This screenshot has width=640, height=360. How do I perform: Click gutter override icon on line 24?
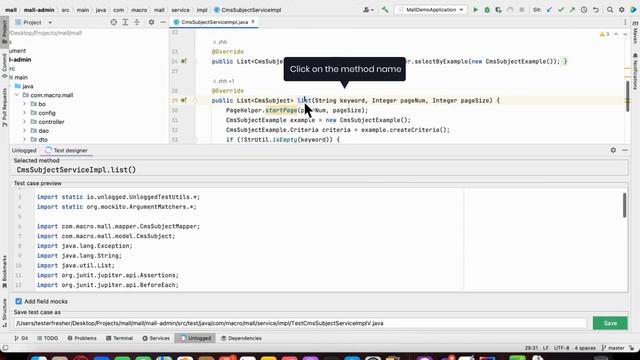184,61
